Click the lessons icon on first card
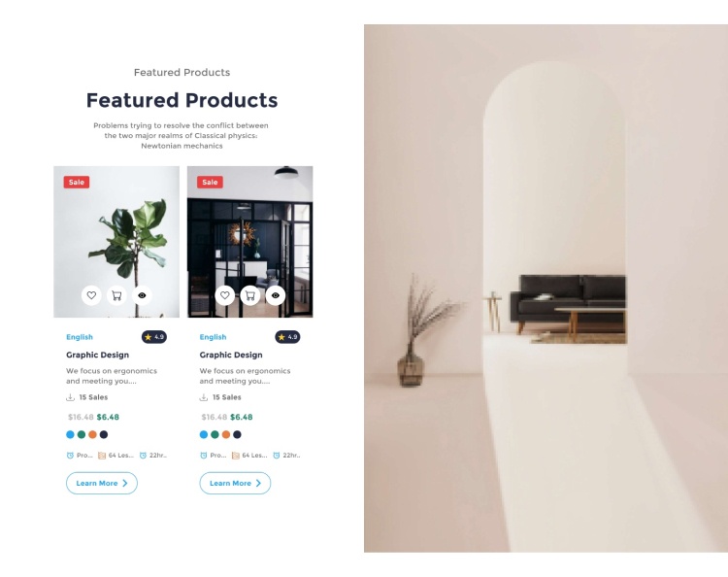 (102, 456)
